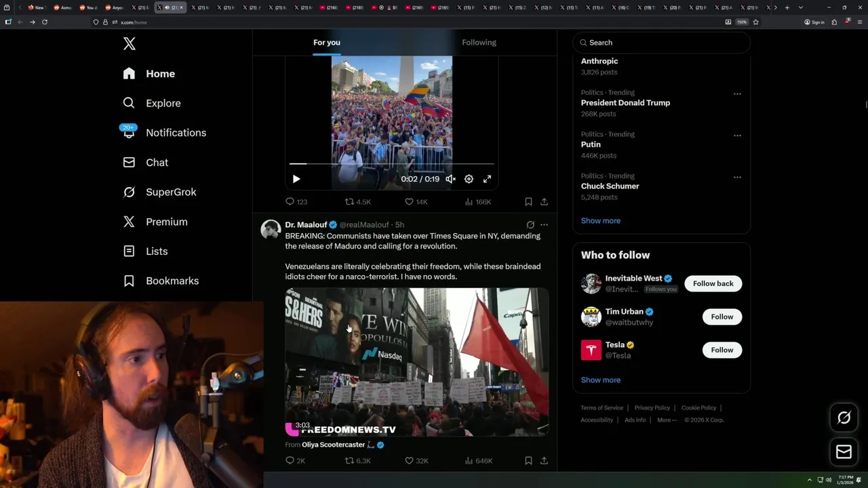The image size is (868, 488).
Task: Open Accessibility footer link
Action: tap(597, 420)
